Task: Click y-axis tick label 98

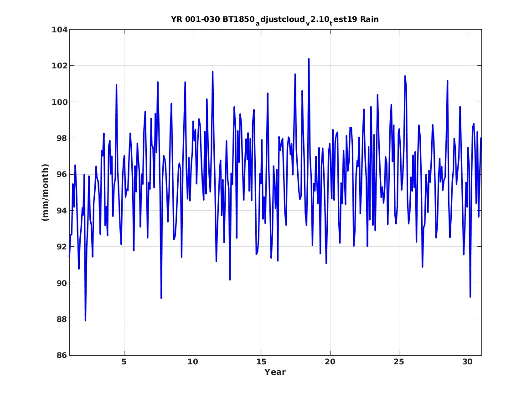Action: (x=62, y=138)
